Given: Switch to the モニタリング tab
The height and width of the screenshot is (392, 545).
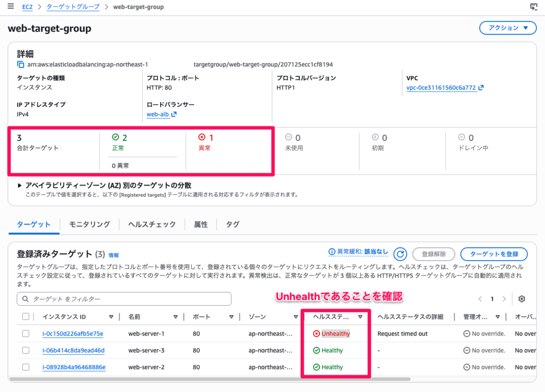Looking at the screenshot, I should click(x=89, y=224).
